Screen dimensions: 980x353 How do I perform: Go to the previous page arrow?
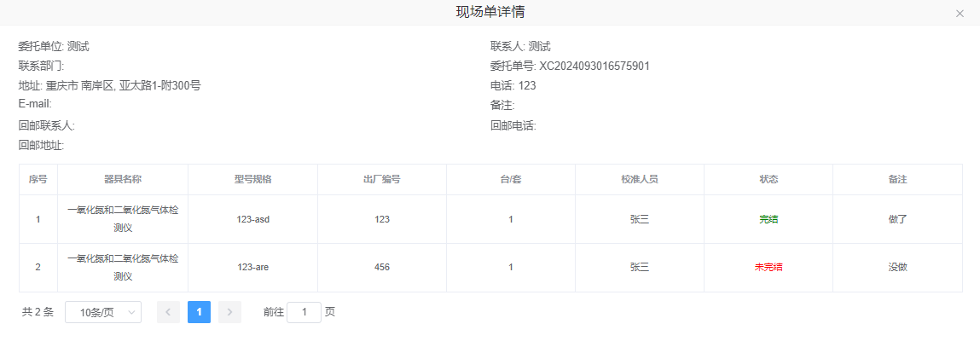tap(168, 312)
